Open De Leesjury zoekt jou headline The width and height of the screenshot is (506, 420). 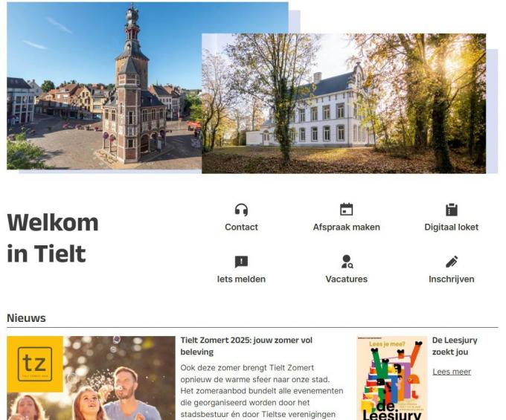(455, 346)
